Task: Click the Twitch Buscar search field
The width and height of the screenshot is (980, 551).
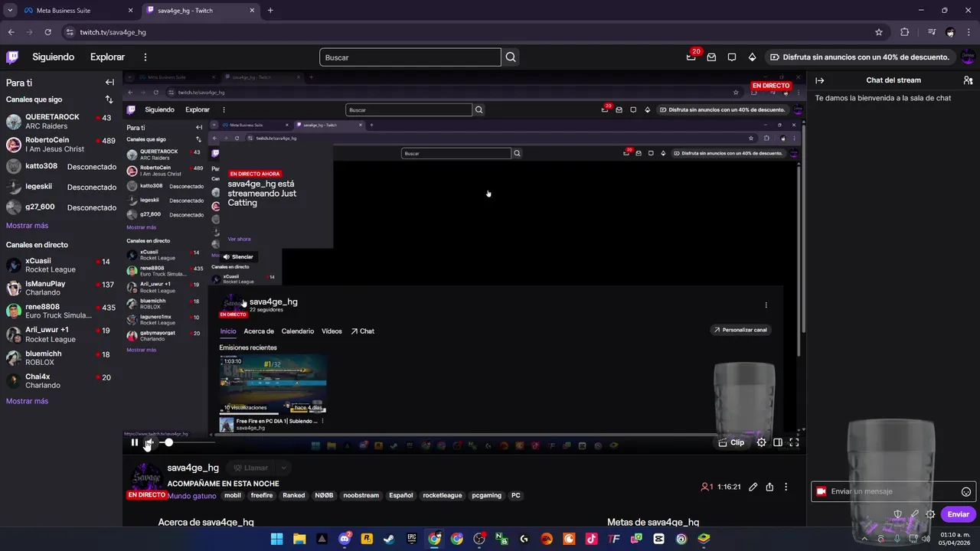Action: point(410,57)
